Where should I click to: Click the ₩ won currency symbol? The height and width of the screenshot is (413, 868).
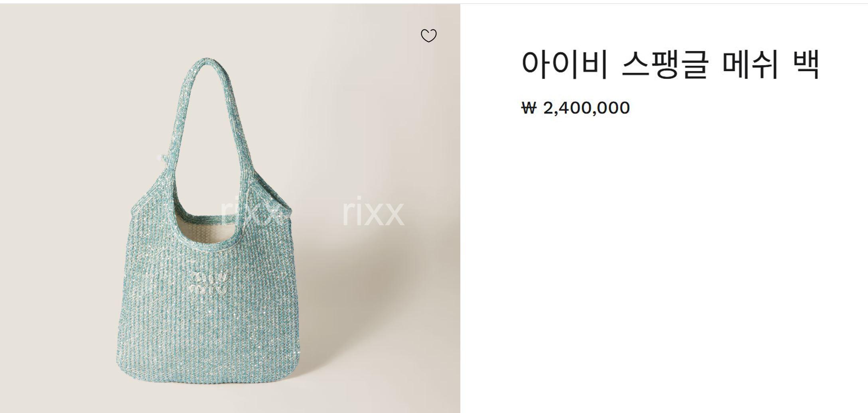529,108
